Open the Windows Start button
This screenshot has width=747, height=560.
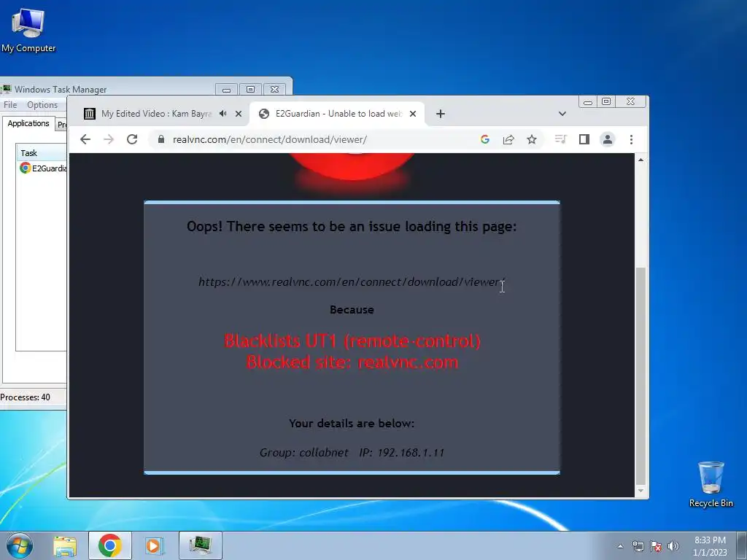click(x=20, y=545)
